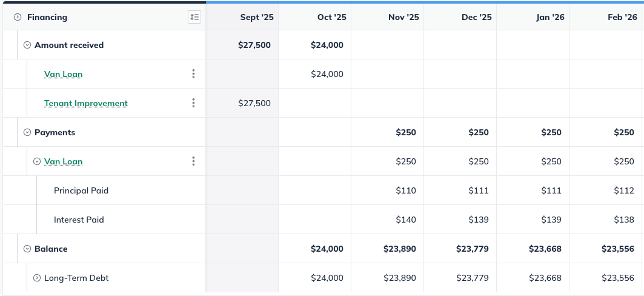Open the three-dot menu for Van Loan under Amount received

tap(193, 73)
